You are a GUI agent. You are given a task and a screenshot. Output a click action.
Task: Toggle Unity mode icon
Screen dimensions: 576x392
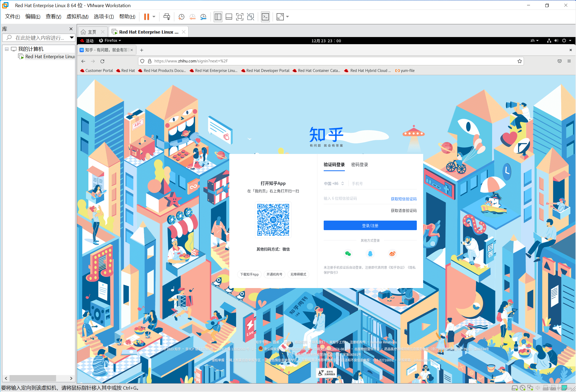pos(250,17)
